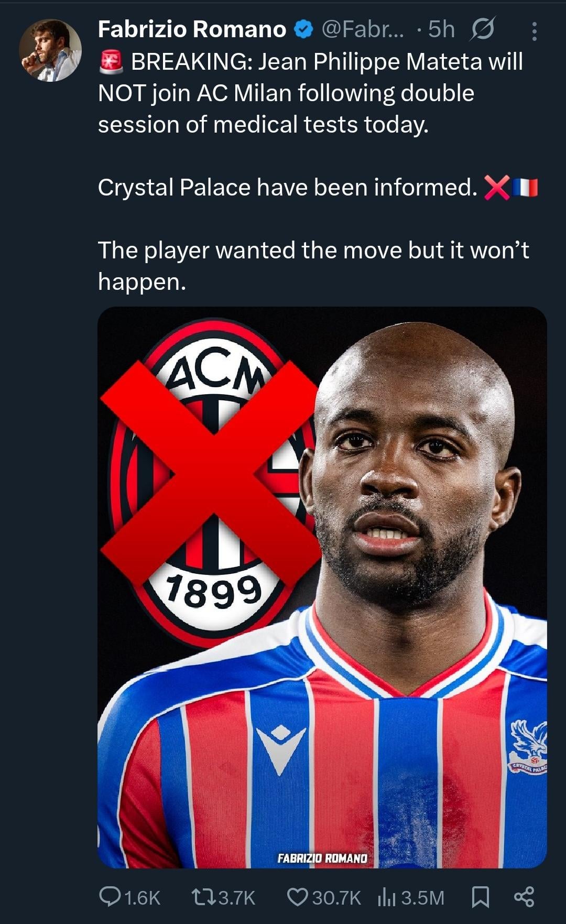The width and height of the screenshot is (566, 924).
Task: Open the three-dot more options menu
Action: (534, 31)
